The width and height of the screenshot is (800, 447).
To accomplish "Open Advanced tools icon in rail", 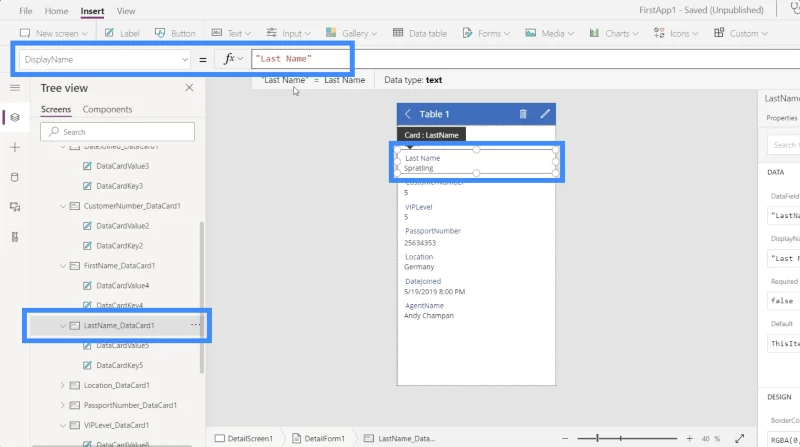I will click(x=15, y=237).
